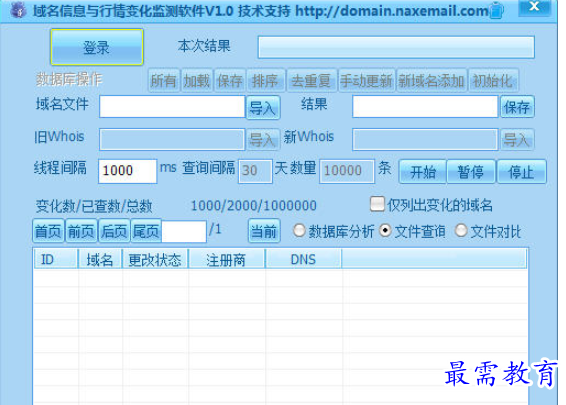Click the 新Whois file field
566x405 pixels.
pos(425,139)
